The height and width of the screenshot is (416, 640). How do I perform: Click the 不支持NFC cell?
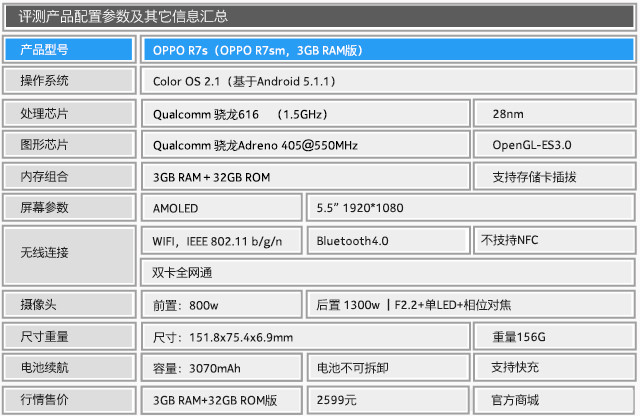[x=554, y=240]
